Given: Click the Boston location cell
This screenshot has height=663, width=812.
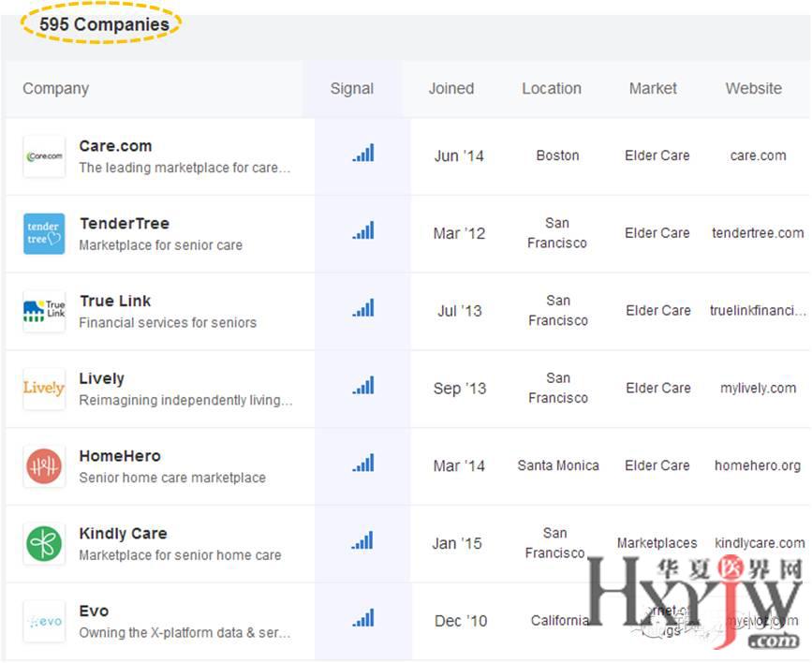Looking at the screenshot, I should pos(558,155).
